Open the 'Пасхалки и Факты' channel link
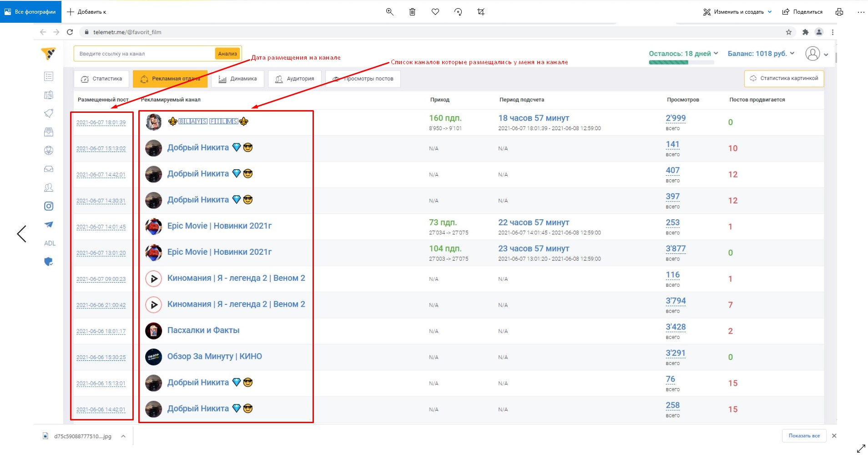Image resolution: width=868 pixels, height=455 pixels. coord(203,330)
